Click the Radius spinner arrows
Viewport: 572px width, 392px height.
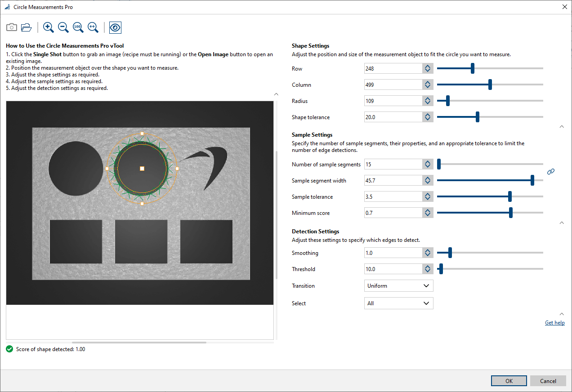tap(428, 101)
